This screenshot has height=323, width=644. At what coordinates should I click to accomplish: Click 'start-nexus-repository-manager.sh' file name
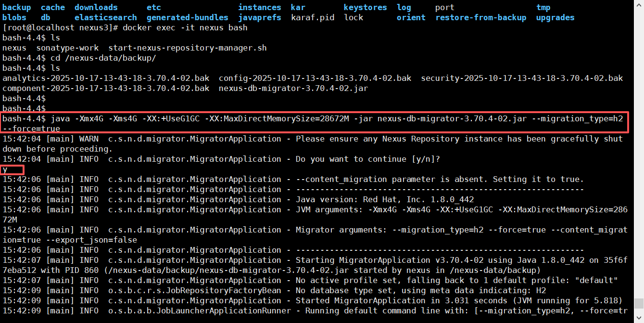click(x=187, y=48)
